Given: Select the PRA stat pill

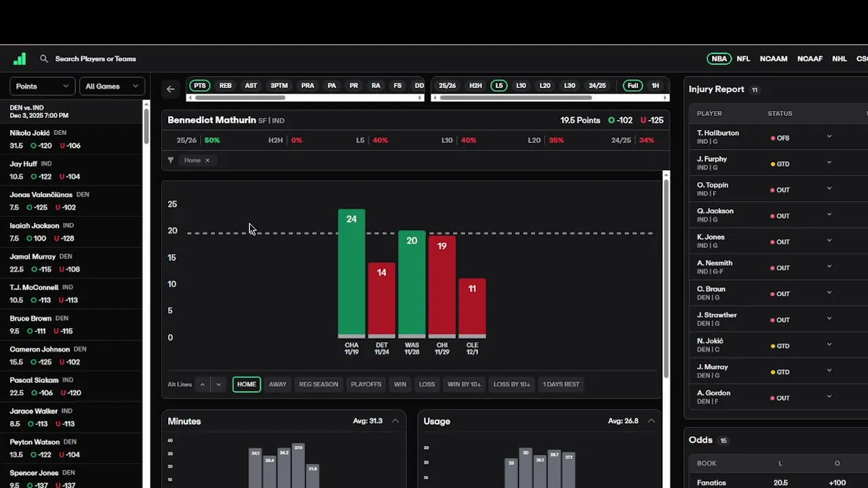Looking at the screenshot, I should pyautogui.click(x=308, y=86).
